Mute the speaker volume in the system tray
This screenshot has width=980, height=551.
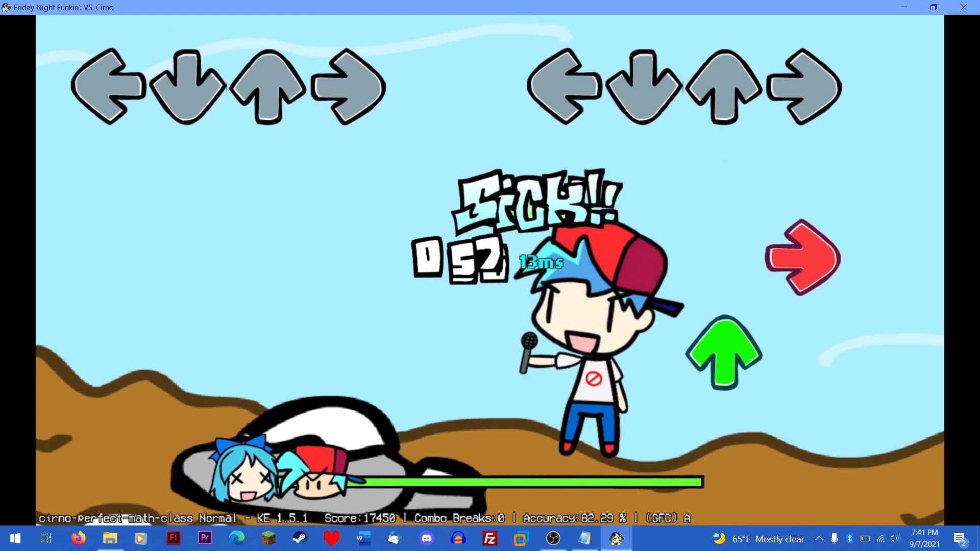coord(896,538)
